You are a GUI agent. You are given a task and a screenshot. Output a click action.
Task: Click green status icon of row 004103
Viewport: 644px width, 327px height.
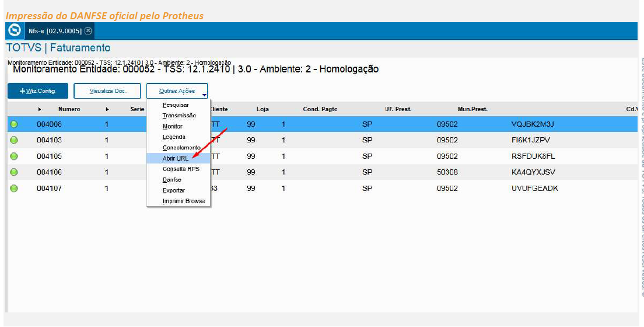[14, 140]
